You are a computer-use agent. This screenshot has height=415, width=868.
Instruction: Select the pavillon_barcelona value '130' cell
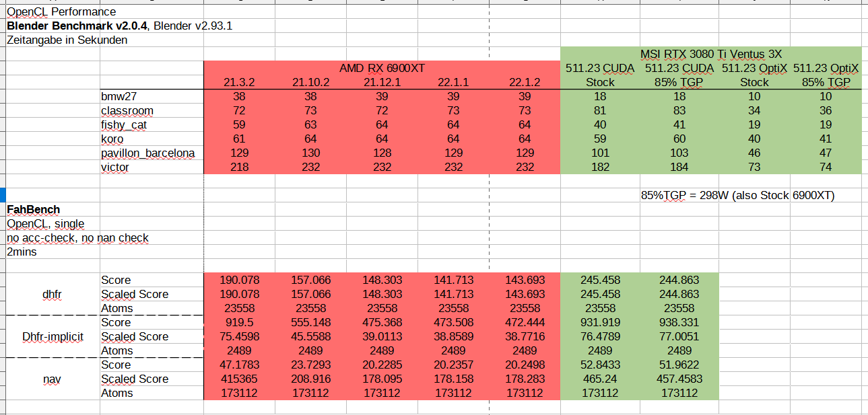(310, 153)
